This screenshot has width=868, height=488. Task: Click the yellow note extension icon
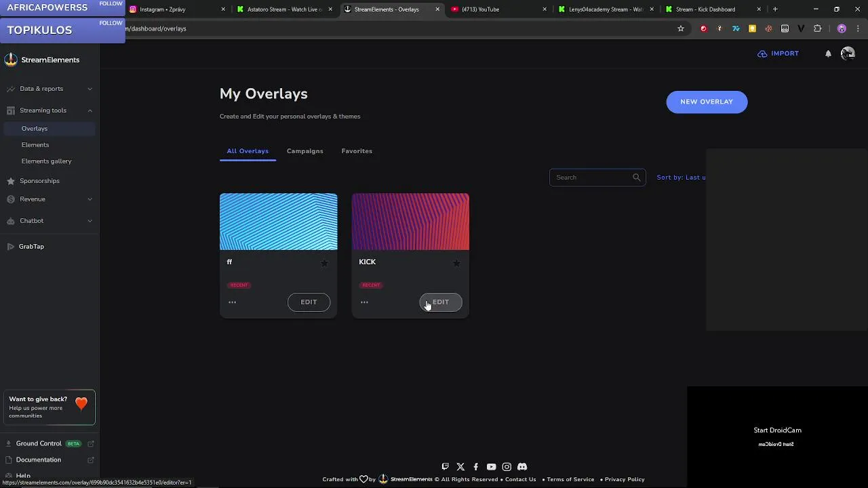[x=752, y=28]
